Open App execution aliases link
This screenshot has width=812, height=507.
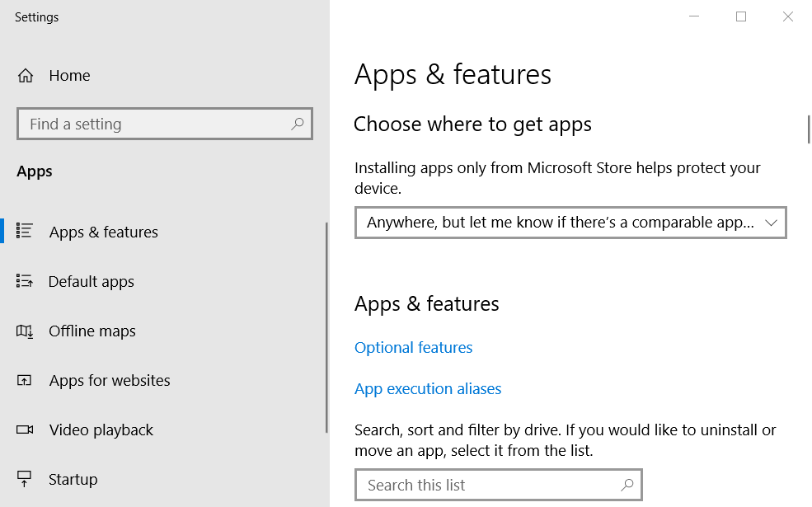pos(428,389)
